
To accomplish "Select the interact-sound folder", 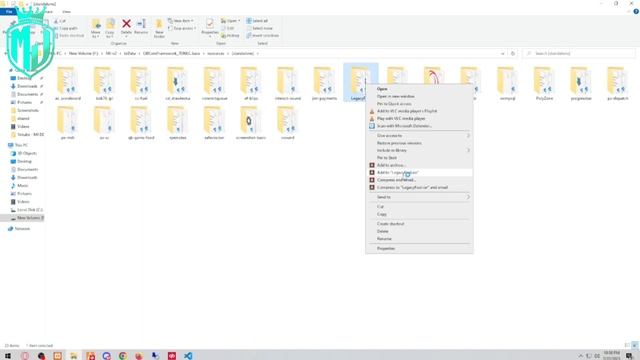I will click(287, 83).
